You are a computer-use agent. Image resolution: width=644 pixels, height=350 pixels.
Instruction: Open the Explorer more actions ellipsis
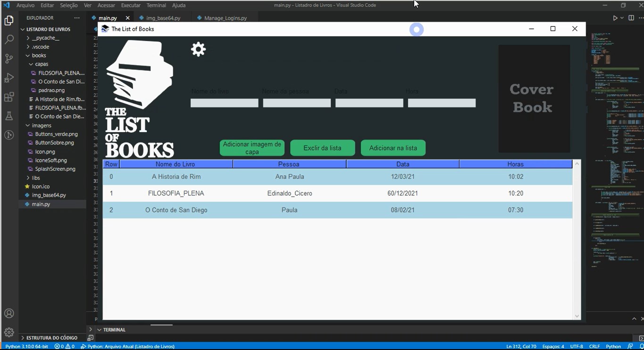(77, 18)
